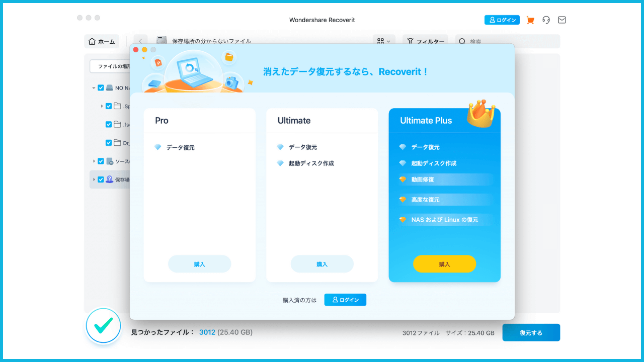
Task: Click the 消えたデータ復元するなら、Recoverit！ headline
Action: [346, 72]
